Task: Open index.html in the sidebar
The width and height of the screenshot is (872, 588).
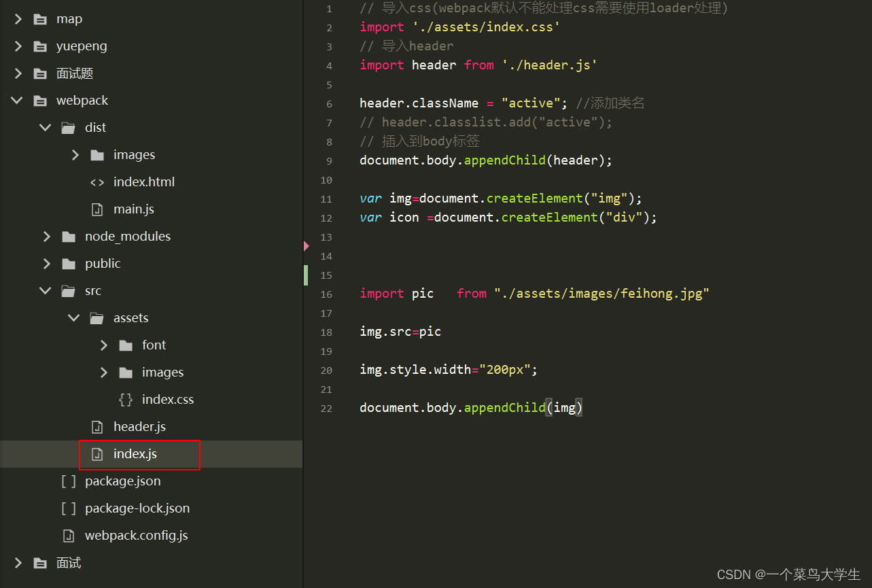Action: click(x=144, y=182)
